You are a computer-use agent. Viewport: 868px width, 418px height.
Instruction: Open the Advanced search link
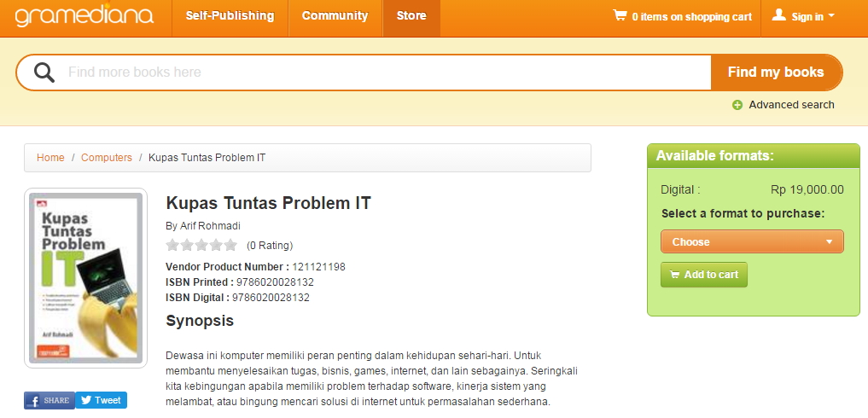[791, 105]
